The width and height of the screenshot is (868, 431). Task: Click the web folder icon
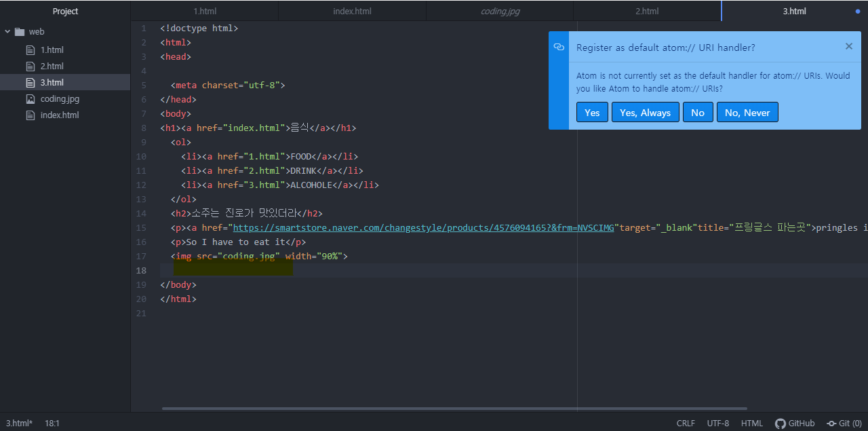tap(20, 32)
